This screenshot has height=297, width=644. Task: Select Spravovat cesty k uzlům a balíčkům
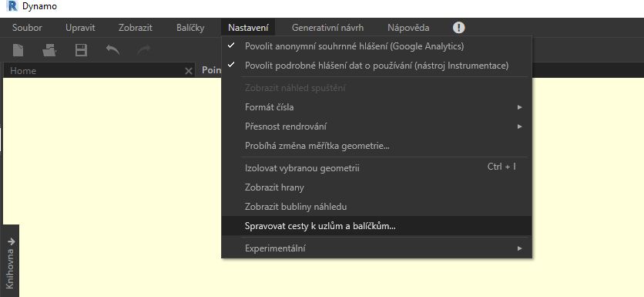377,226
